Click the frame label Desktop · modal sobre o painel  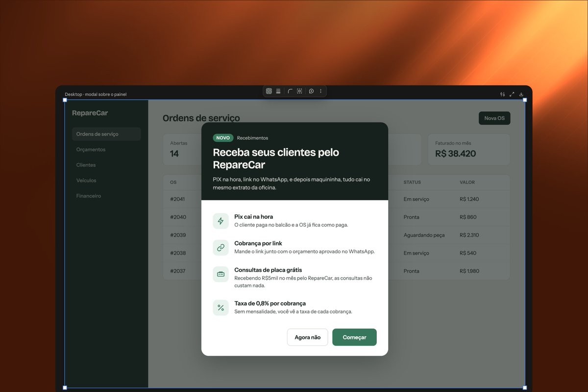click(x=96, y=94)
